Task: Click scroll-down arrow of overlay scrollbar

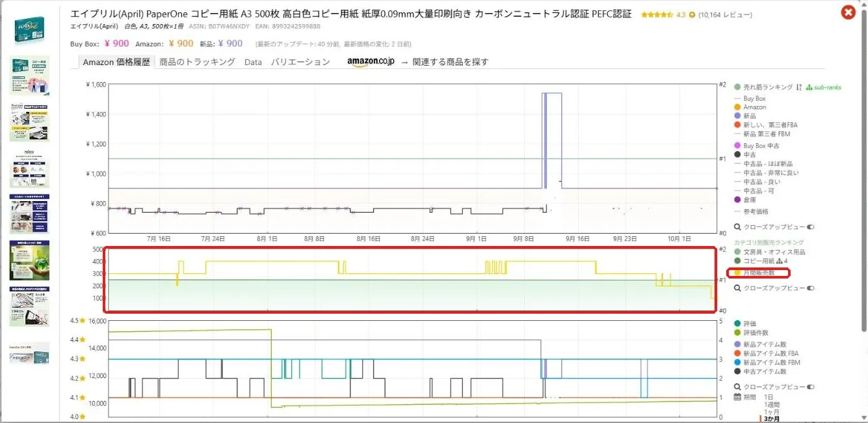Action: pos(863,418)
